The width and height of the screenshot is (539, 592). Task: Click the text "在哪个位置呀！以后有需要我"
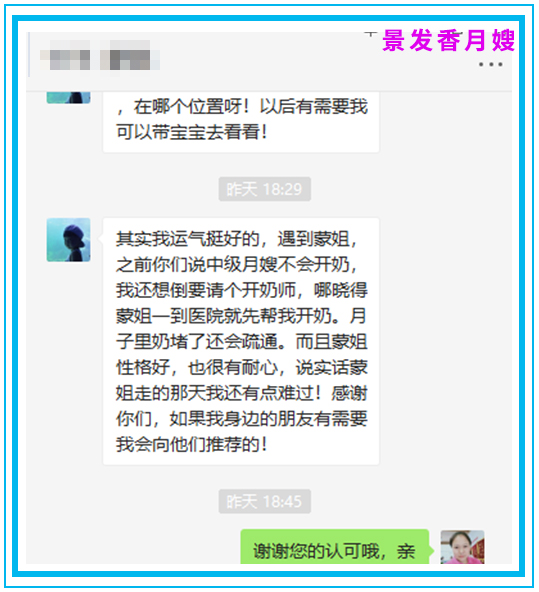(251, 106)
